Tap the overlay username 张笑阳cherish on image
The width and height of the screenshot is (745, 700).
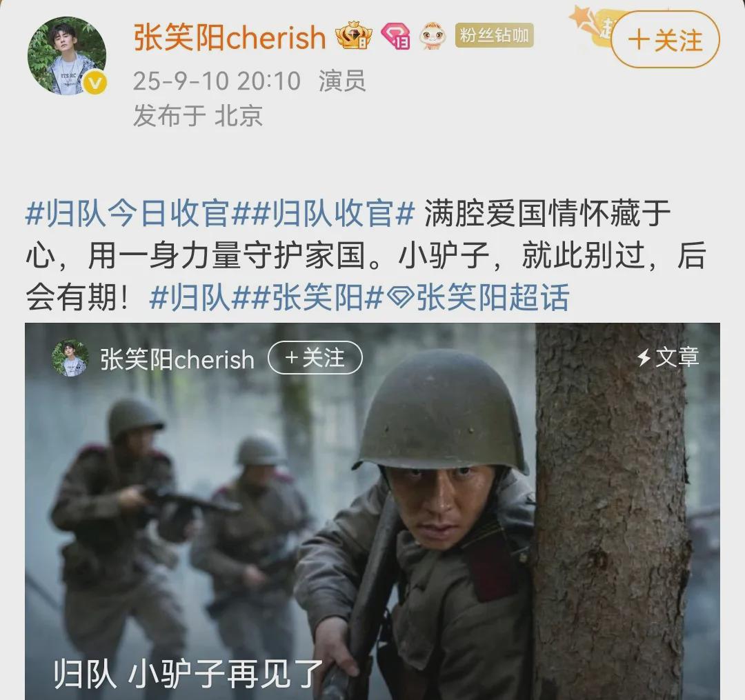coord(177,359)
